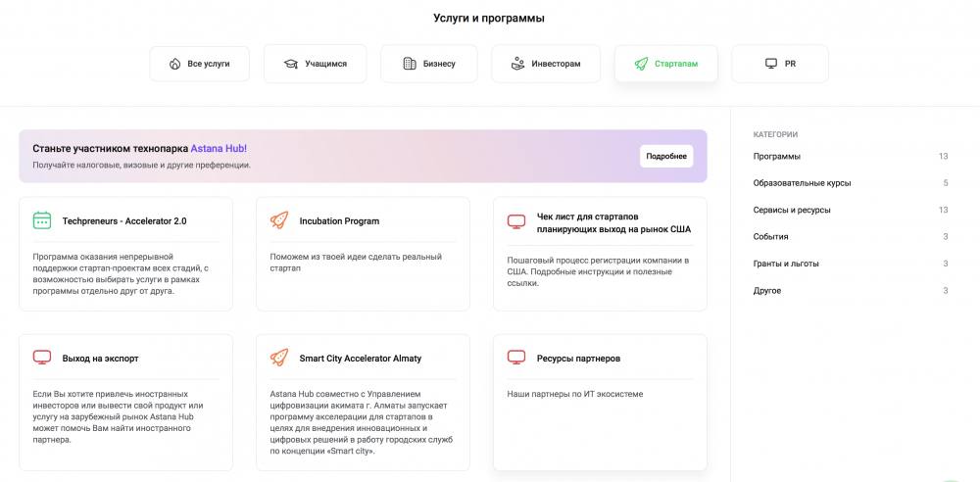Click the monitor icon beside PR

(771, 64)
